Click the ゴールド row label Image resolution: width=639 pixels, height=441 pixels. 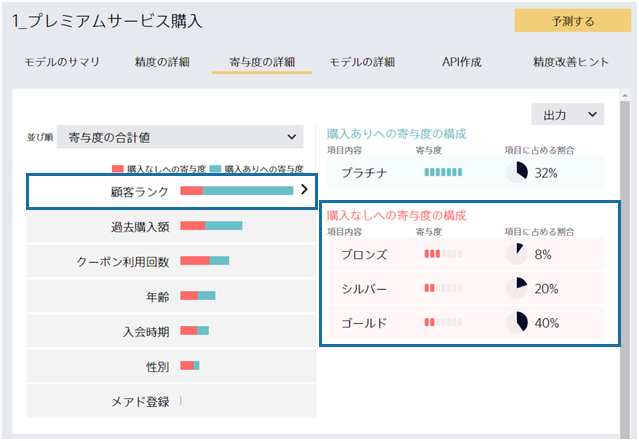click(x=364, y=323)
